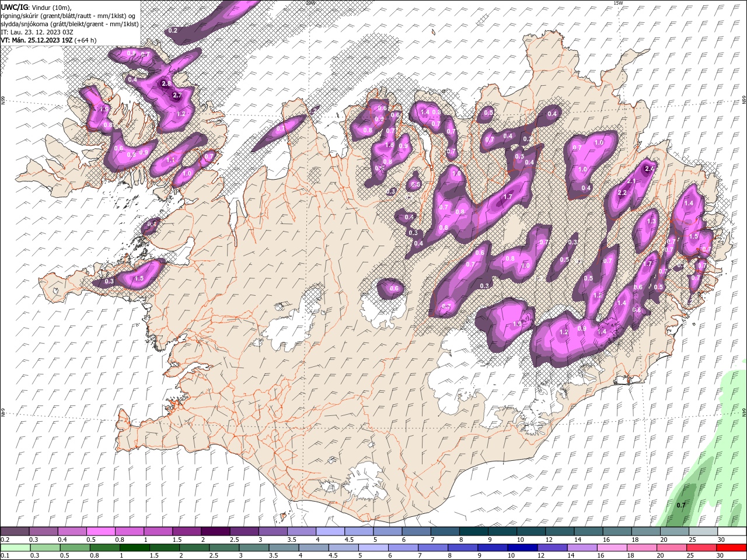747x560 pixels.
Task: Click the upper legend swatch between 1.5 and 2
Action: coord(186,531)
